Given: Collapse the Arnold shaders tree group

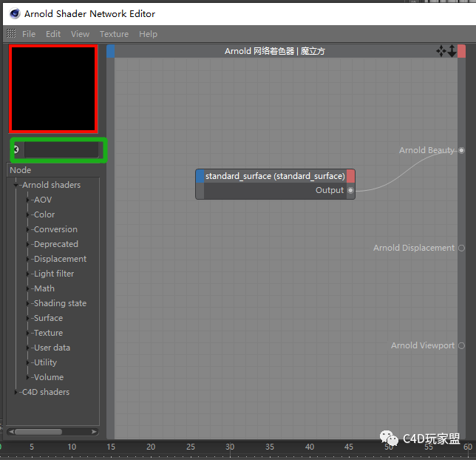Looking at the screenshot, I should click(16, 185).
